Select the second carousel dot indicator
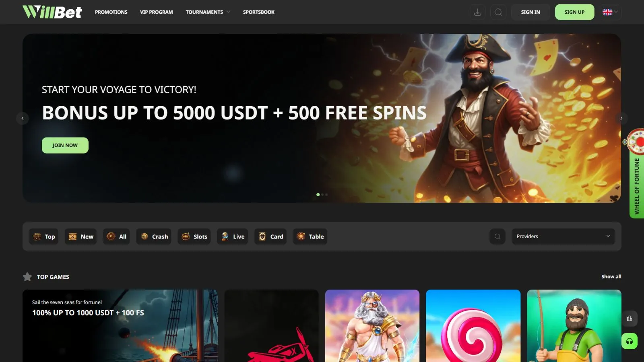 point(322,195)
